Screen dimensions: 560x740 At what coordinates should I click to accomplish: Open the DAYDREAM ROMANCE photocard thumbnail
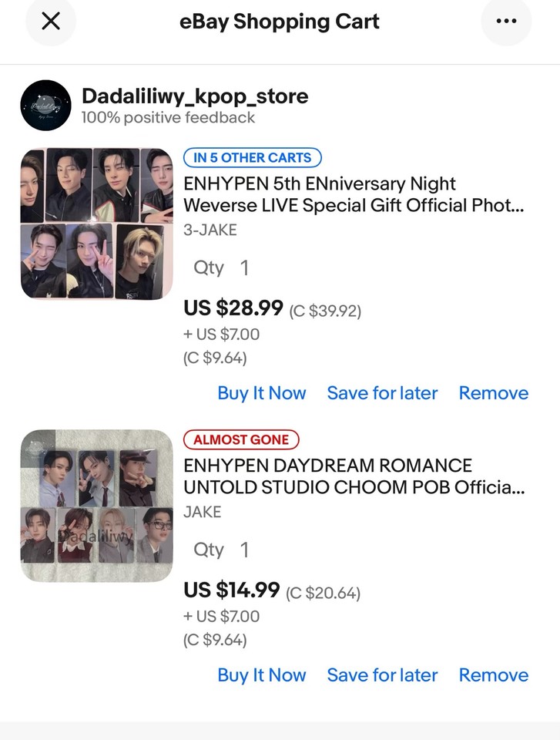coord(97,506)
